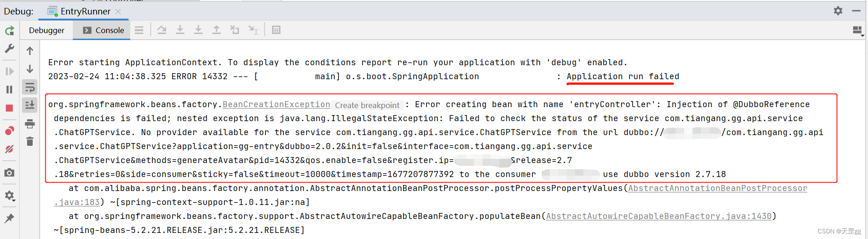Open AbstractAnnotationBeanPostProcessor source link
This screenshot has height=239, width=868.
pos(718,188)
